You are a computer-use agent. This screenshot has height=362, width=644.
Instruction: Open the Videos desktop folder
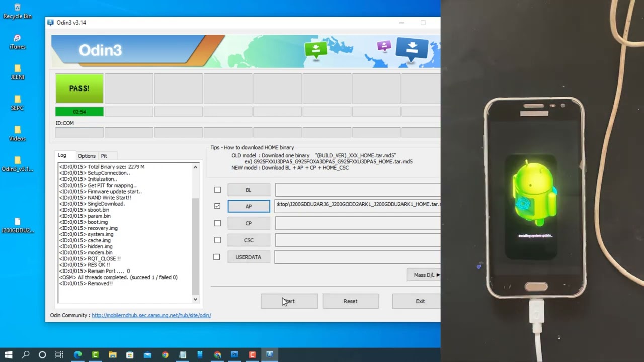coord(17,134)
